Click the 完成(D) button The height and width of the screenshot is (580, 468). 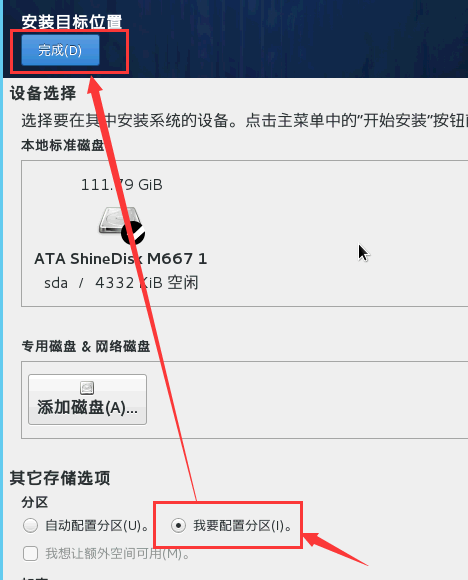pyautogui.click(x=60, y=50)
